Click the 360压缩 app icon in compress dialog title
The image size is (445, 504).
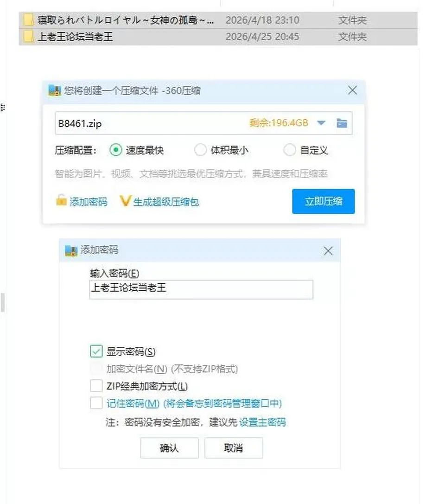point(55,90)
